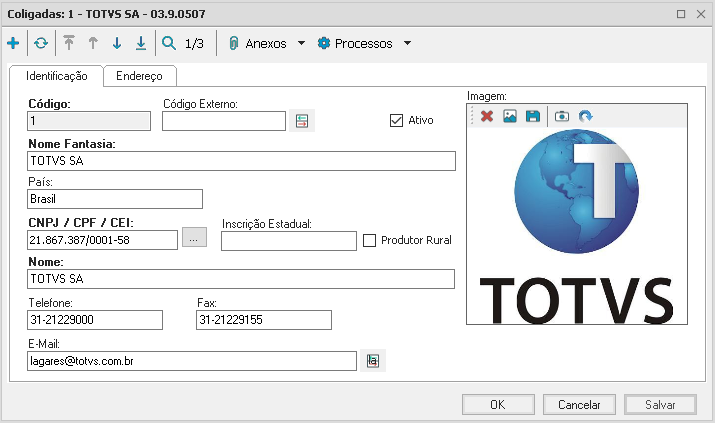Add a new record with the plus icon
The image size is (715, 426).
coord(13,43)
